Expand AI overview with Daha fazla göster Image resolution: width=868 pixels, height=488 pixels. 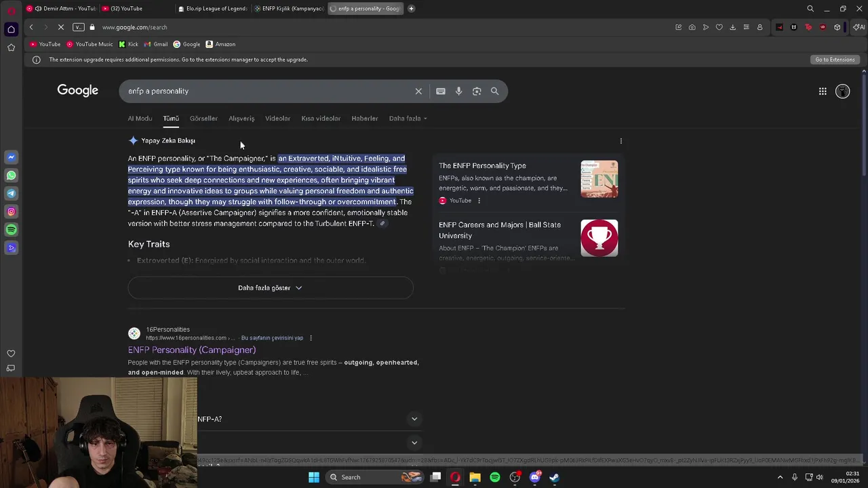(x=270, y=288)
